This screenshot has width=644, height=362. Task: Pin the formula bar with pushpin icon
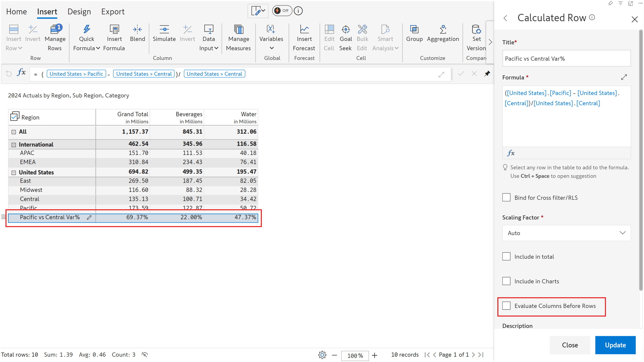487,74
